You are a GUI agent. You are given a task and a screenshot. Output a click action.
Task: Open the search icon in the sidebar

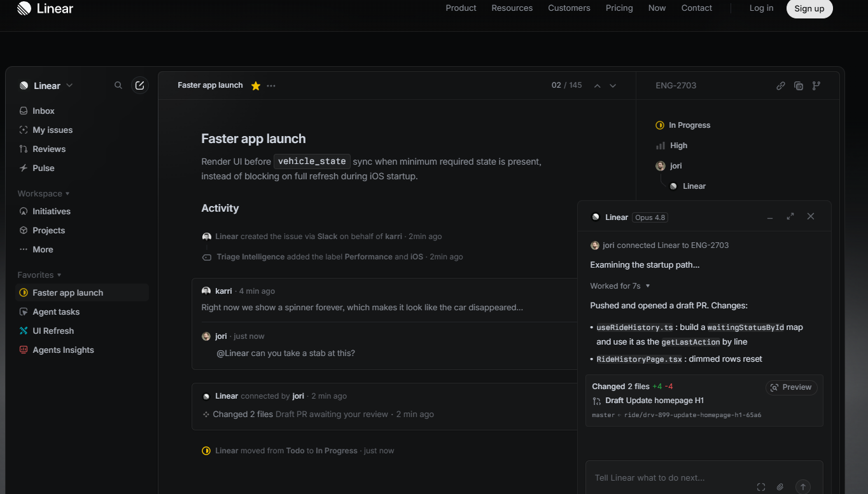coord(118,85)
